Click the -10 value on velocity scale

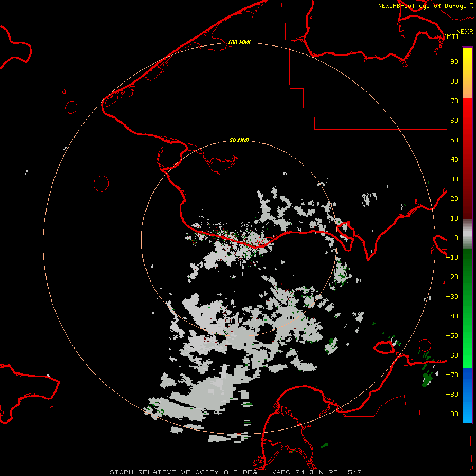pyautogui.click(x=452, y=258)
